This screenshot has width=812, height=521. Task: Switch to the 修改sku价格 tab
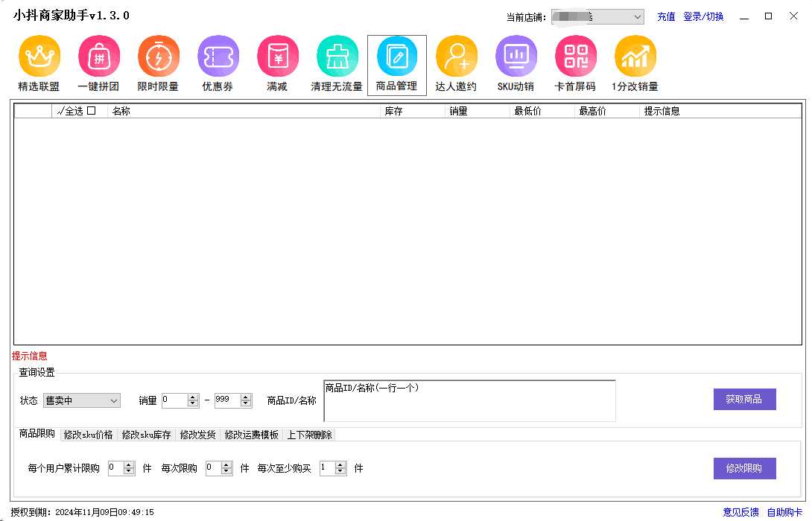pos(88,435)
